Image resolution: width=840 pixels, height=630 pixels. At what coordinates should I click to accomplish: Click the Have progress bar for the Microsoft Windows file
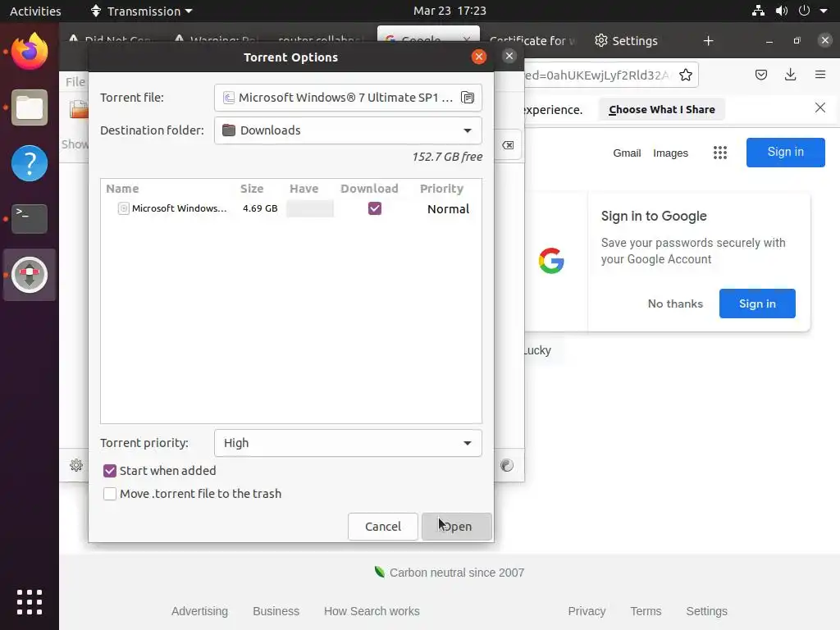309,208
